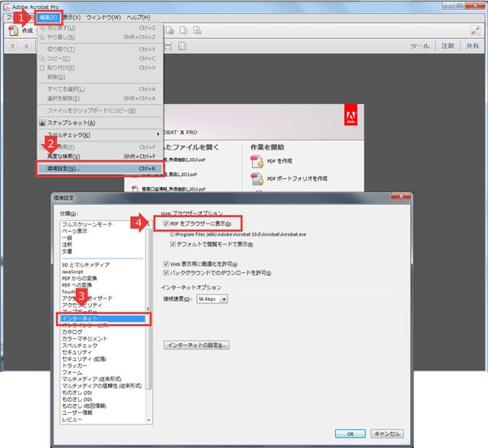Select PDF からの変換 category
The image size is (488, 448).
tap(80, 278)
